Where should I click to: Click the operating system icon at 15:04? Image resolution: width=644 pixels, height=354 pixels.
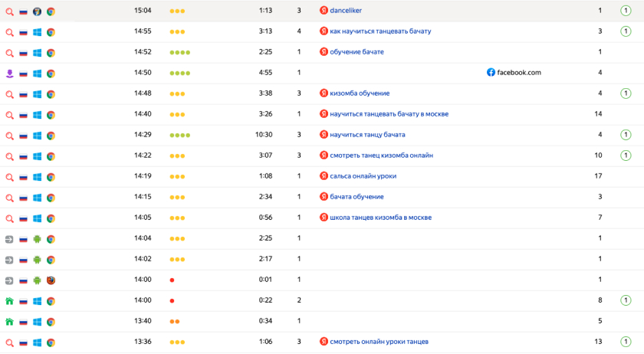[37, 11]
